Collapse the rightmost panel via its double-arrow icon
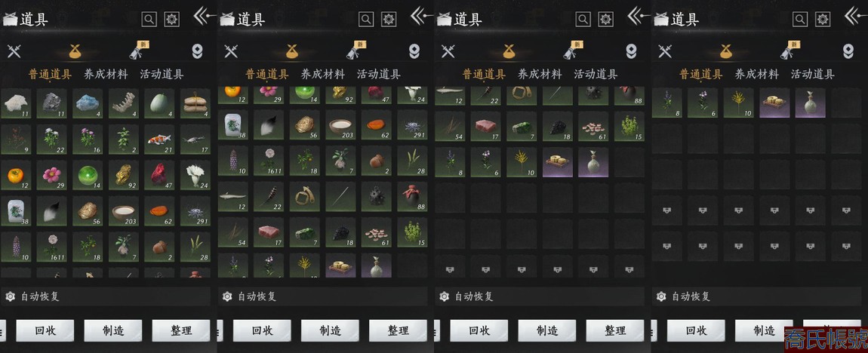 click(x=855, y=16)
